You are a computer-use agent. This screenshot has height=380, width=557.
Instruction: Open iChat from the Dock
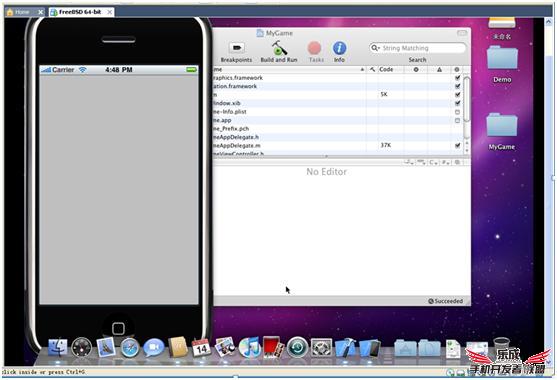pyautogui.click(x=153, y=348)
